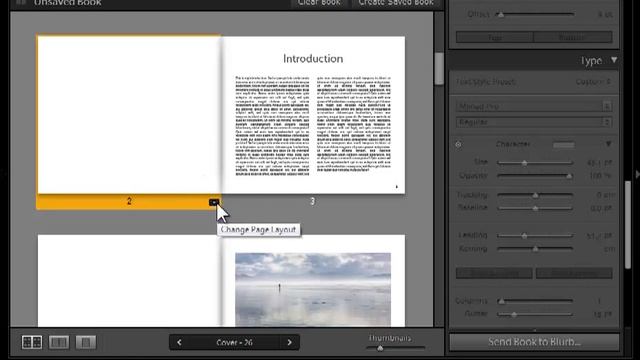Adjust the Gutter slider handle
The width and height of the screenshot is (640, 360).
click(x=514, y=314)
